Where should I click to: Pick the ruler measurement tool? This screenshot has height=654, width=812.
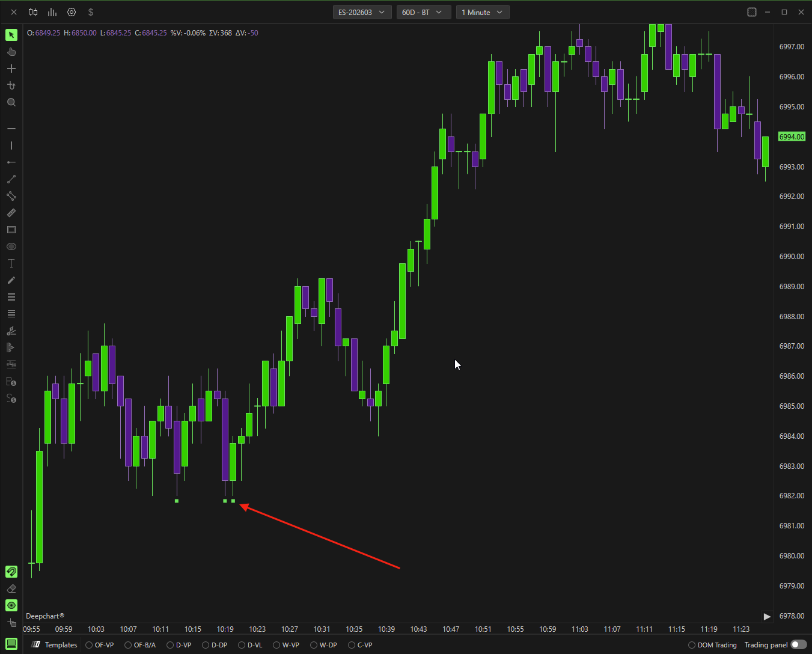11,213
